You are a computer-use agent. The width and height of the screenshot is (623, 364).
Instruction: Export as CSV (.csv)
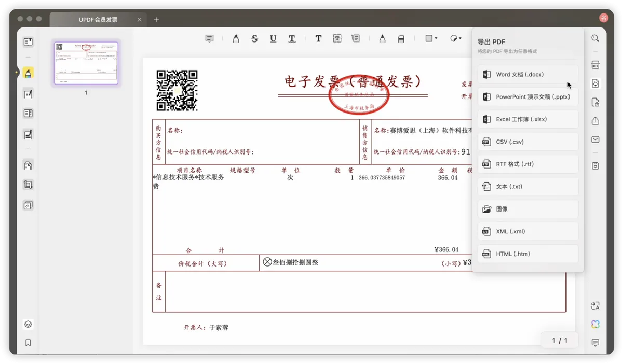[x=528, y=142]
